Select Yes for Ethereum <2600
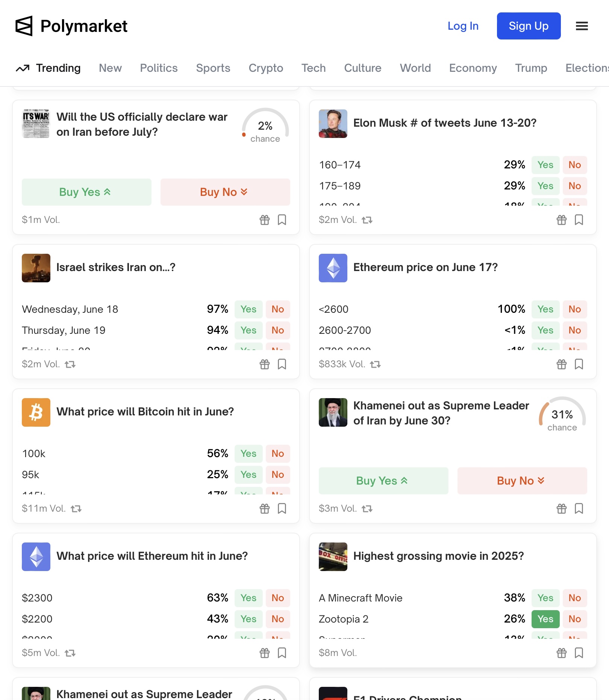Screen dimensions: 609x700 [x=545, y=309]
